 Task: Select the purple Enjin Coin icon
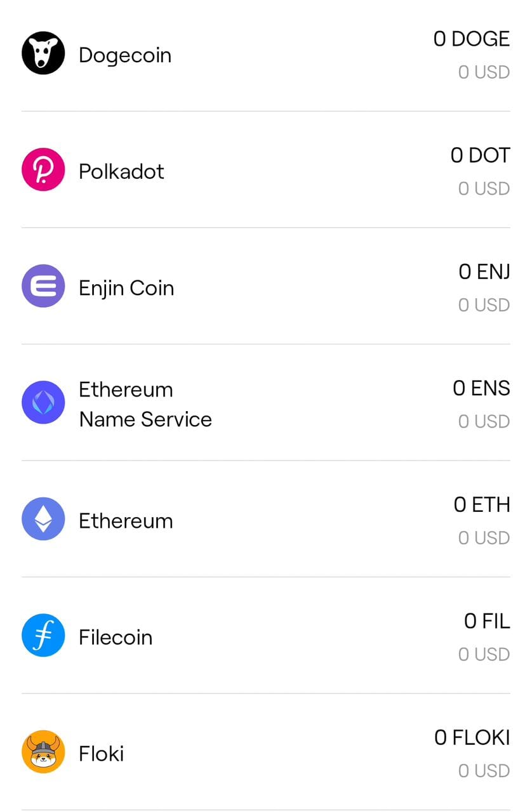(x=43, y=286)
